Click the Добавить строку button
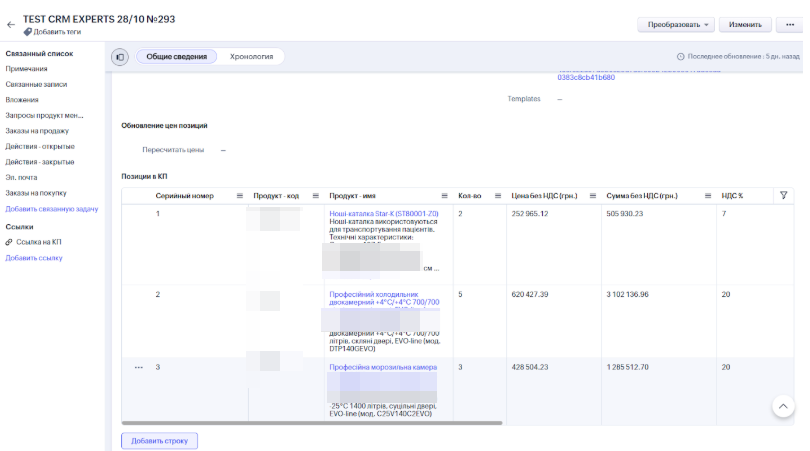 coord(160,441)
